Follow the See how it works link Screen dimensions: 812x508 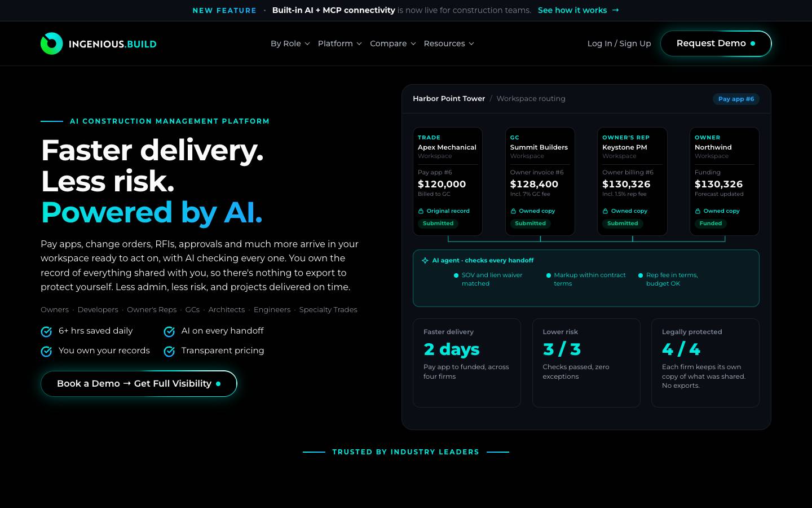coord(579,10)
